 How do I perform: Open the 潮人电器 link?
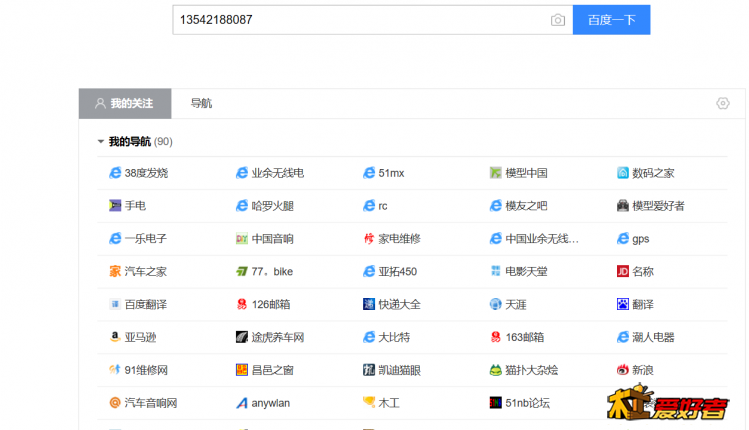(x=653, y=337)
